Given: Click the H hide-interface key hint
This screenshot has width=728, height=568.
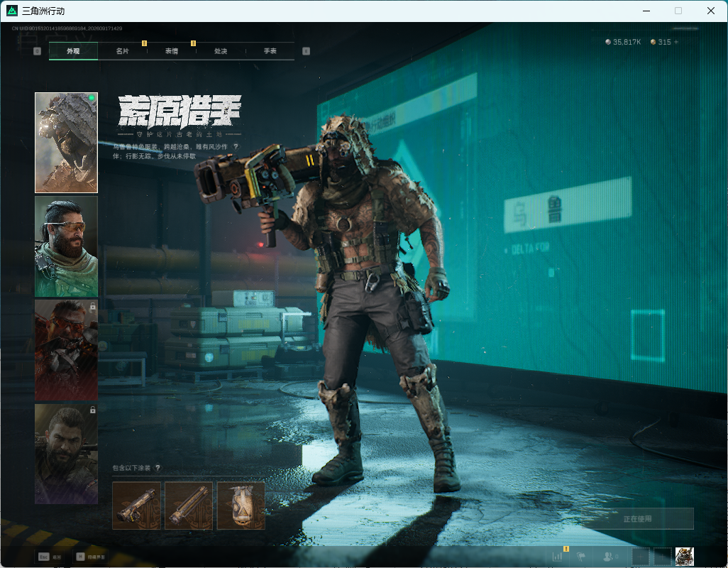Looking at the screenshot, I should coord(91,557).
